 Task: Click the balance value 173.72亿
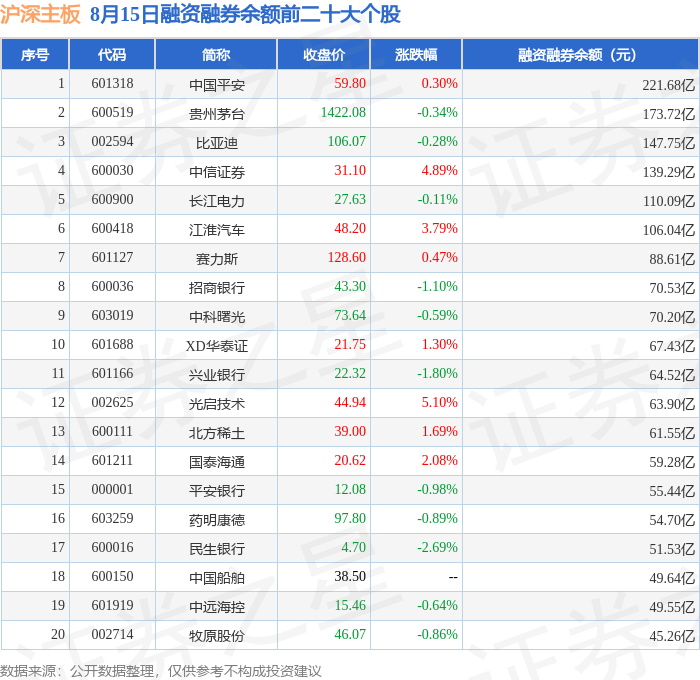click(x=669, y=114)
